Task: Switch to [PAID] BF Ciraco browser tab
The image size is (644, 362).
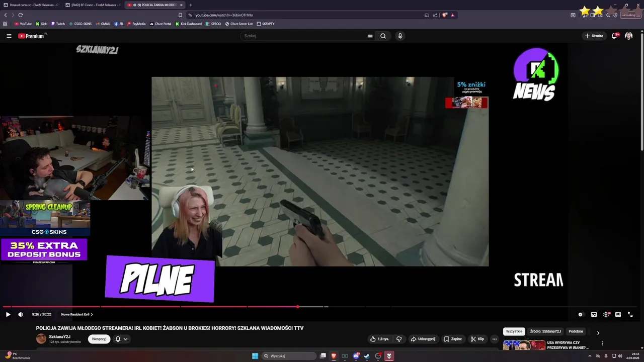Action: pyautogui.click(x=94, y=5)
